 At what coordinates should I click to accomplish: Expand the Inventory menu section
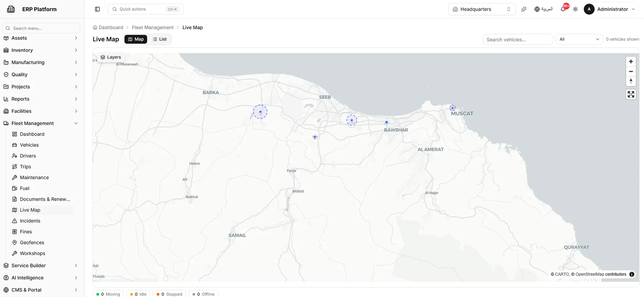coord(41,50)
